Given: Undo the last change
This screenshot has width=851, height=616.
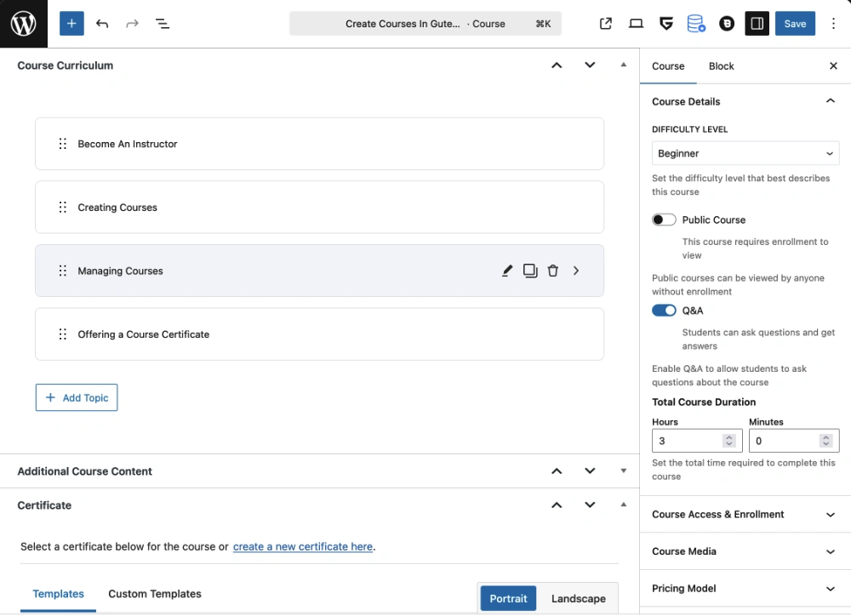Looking at the screenshot, I should [x=102, y=23].
